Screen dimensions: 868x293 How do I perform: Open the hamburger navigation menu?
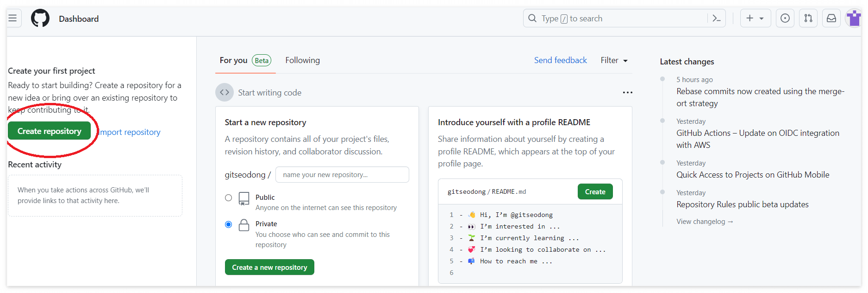13,19
